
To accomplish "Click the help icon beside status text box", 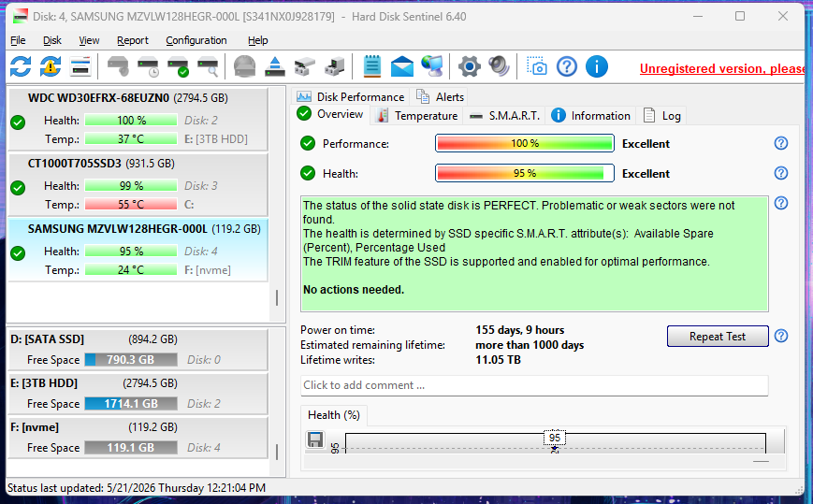I will point(781,203).
